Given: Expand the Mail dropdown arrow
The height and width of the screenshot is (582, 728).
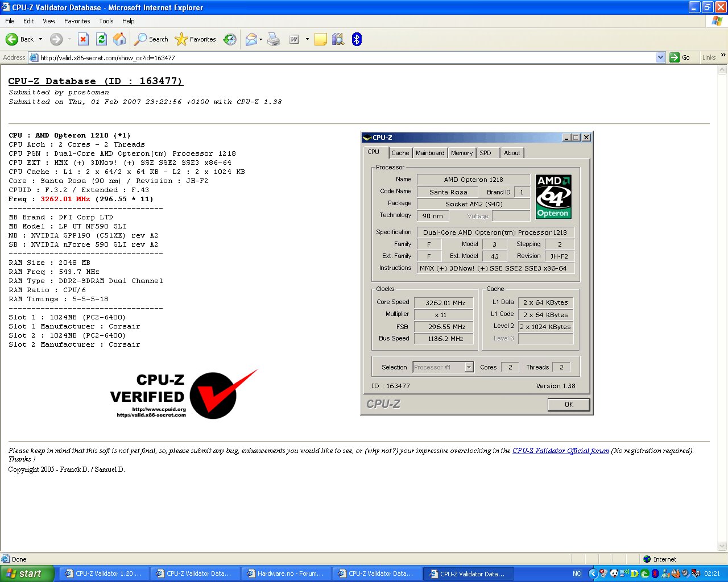Looking at the screenshot, I should 261,39.
